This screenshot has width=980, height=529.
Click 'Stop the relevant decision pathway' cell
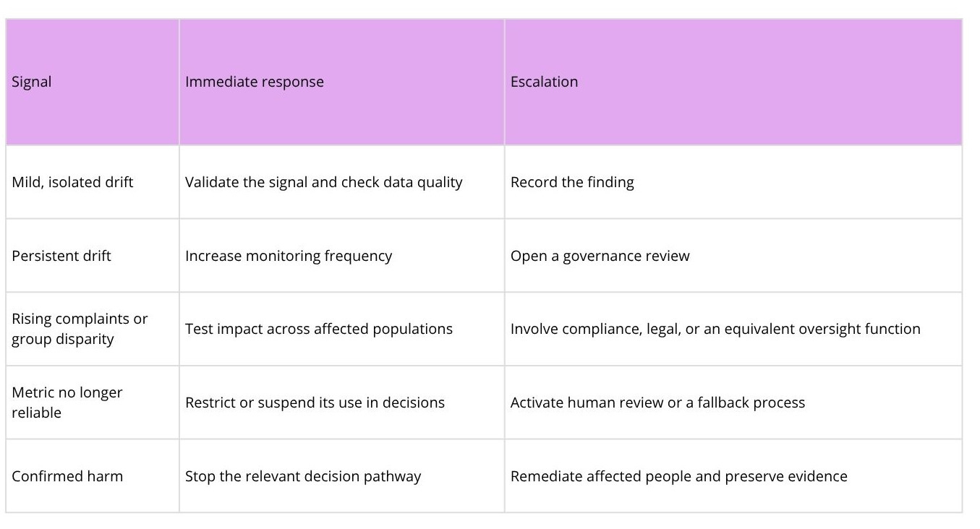(x=341, y=476)
